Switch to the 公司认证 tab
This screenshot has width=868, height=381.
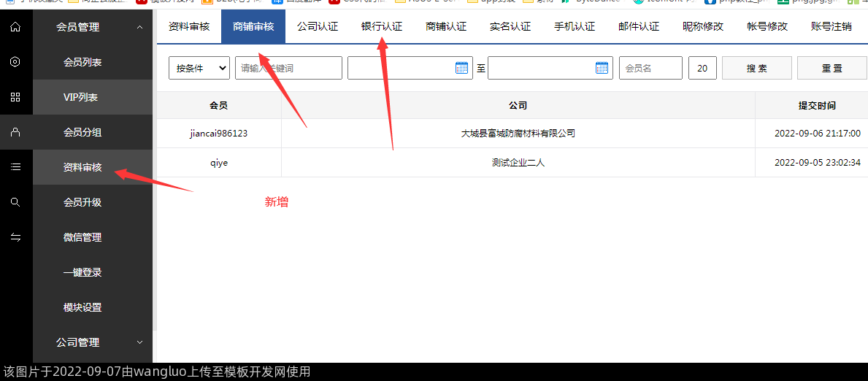click(318, 26)
